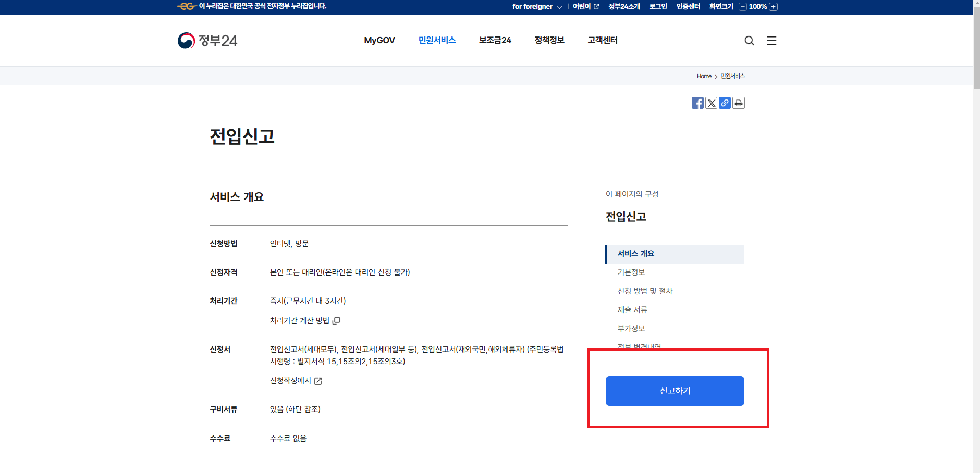
Task: Open the 고객센터 menu
Action: click(x=603, y=40)
